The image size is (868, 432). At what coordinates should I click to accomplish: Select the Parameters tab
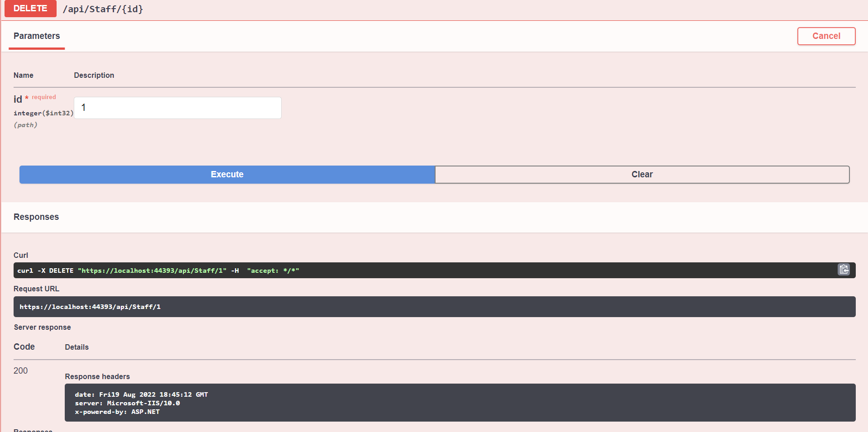(x=37, y=36)
